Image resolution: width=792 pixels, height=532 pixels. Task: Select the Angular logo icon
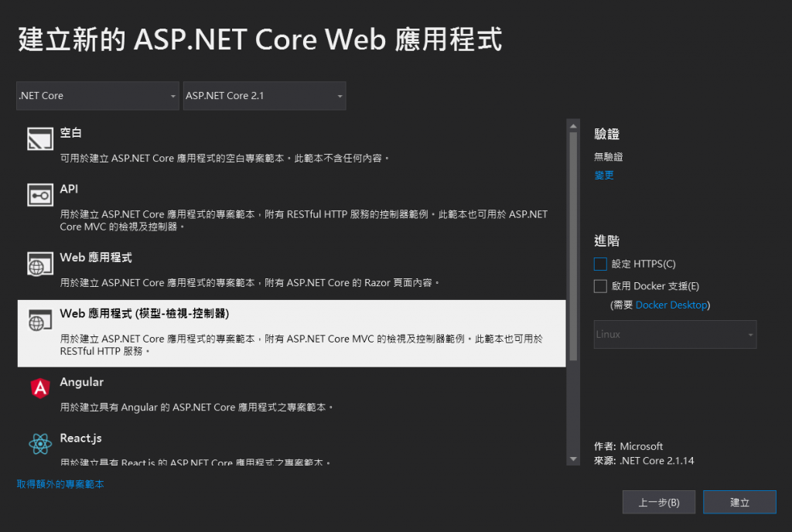coord(40,388)
